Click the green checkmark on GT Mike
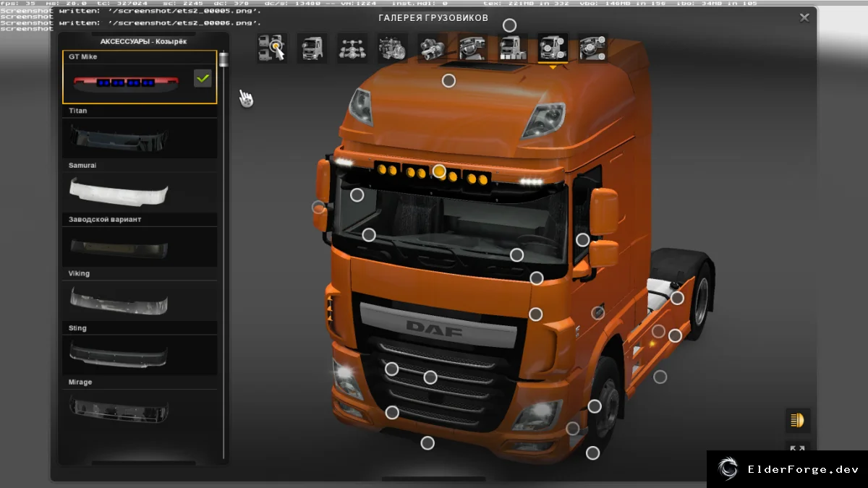 (203, 78)
